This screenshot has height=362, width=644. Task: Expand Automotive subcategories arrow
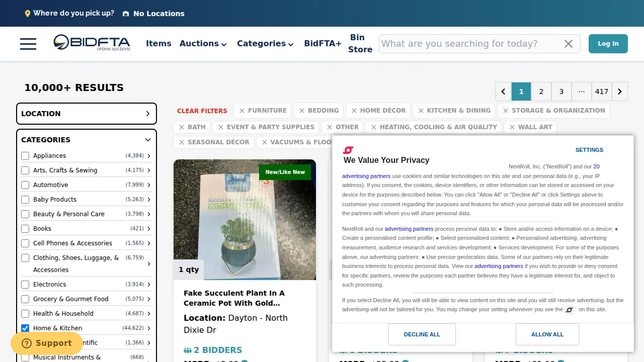pos(149,186)
